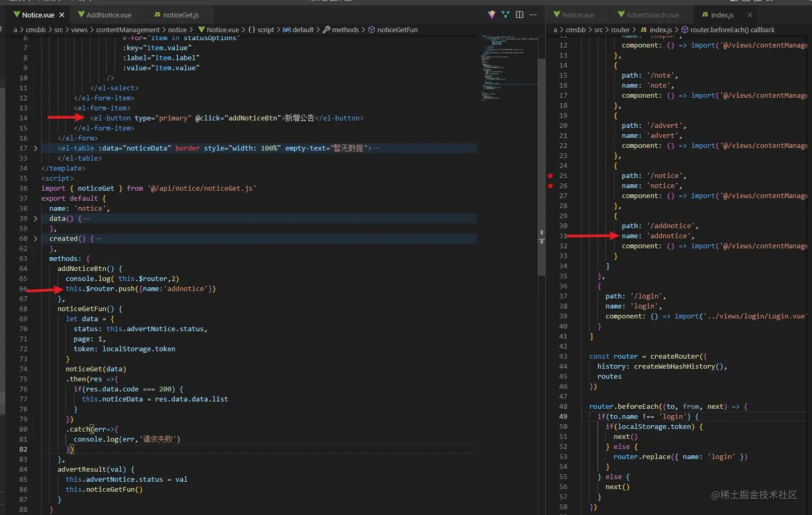Viewport: 812px width, 515px height.
Task: Open the views breadcrumb folder
Action: (x=79, y=30)
